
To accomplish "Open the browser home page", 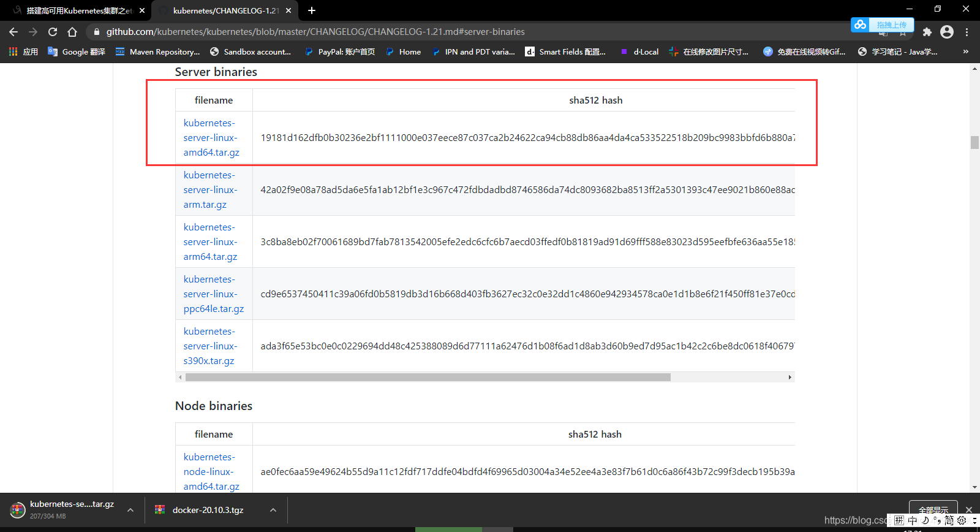I will pos(72,32).
